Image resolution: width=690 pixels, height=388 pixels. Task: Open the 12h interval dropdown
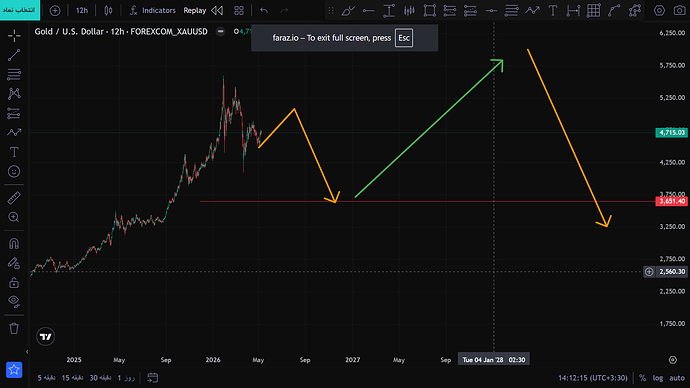82,10
